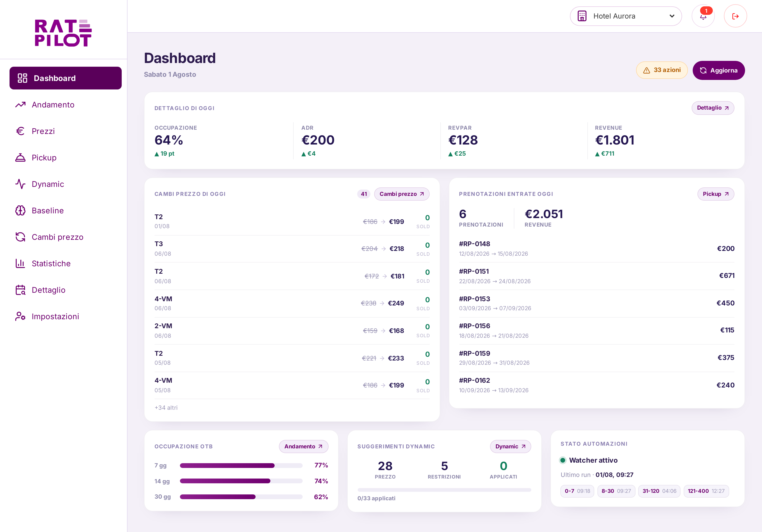Click arrow icon on Cambi prezzo chip
The width and height of the screenshot is (762, 532).
422,194
